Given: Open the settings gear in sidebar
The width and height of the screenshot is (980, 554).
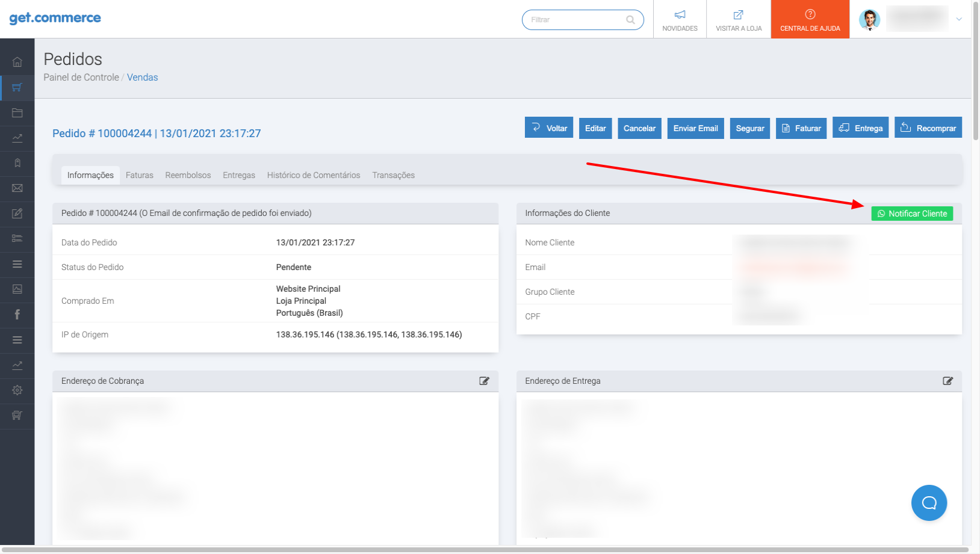Looking at the screenshot, I should click(x=17, y=390).
